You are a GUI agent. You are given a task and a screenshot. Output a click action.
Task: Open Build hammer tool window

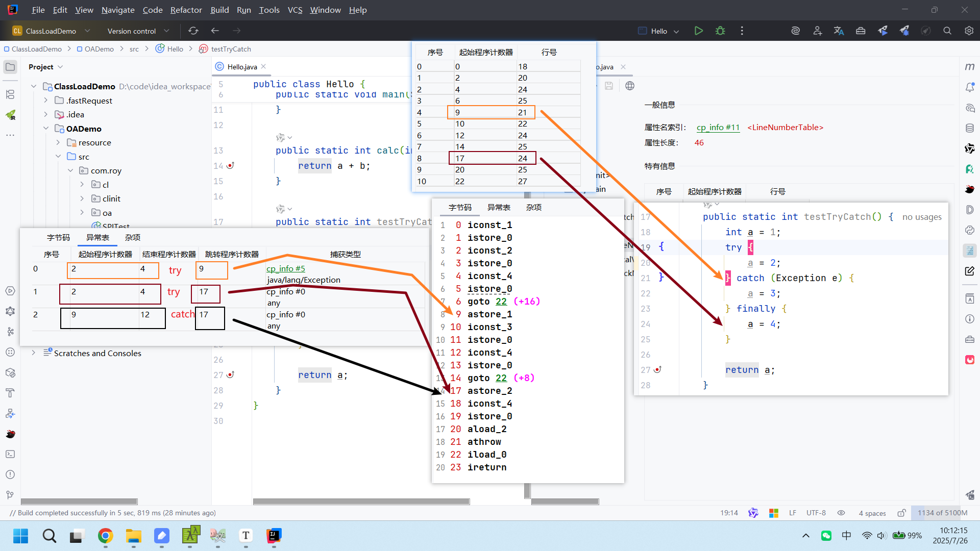click(10, 393)
